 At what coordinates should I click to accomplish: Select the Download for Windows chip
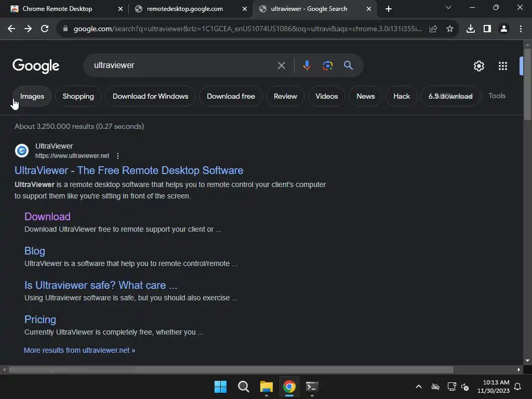pos(150,96)
